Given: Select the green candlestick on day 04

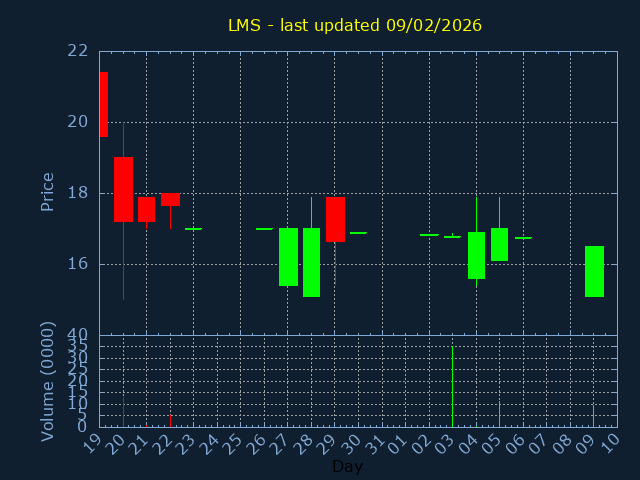Looking at the screenshot, I should [x=476, y=255].
